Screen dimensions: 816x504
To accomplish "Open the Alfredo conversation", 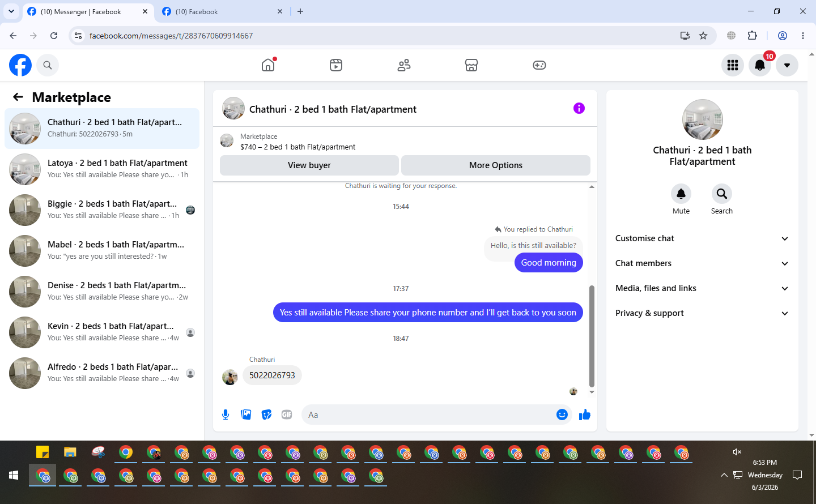I will pyautogui.click(x=102, y=373).
